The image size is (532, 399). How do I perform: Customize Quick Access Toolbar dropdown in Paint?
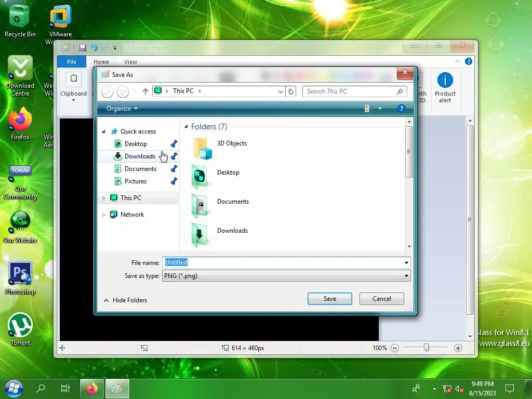pyautogui.click(x=115, y=48)
